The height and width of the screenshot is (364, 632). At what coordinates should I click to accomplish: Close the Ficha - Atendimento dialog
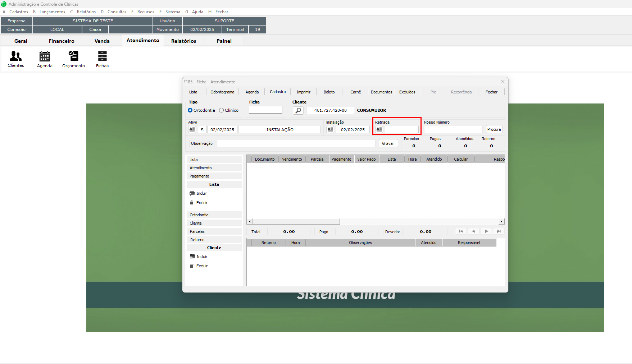503,82
